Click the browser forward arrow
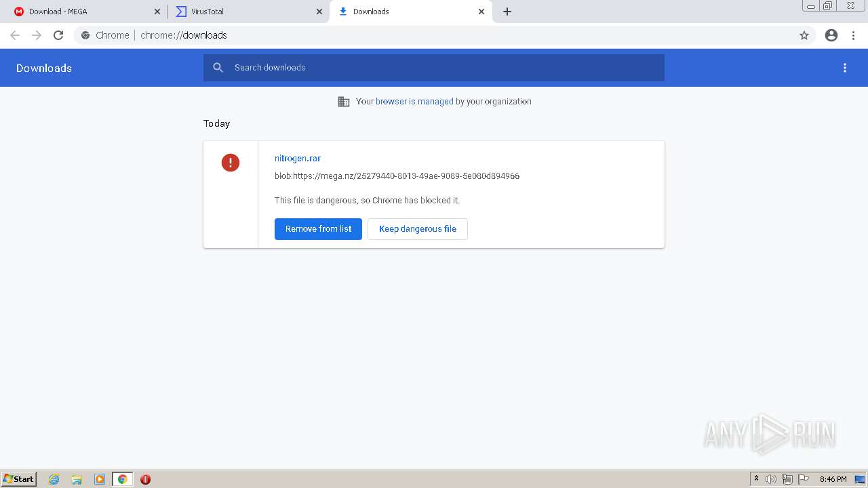Screen dimensions: 868x488 pos(37,35)
